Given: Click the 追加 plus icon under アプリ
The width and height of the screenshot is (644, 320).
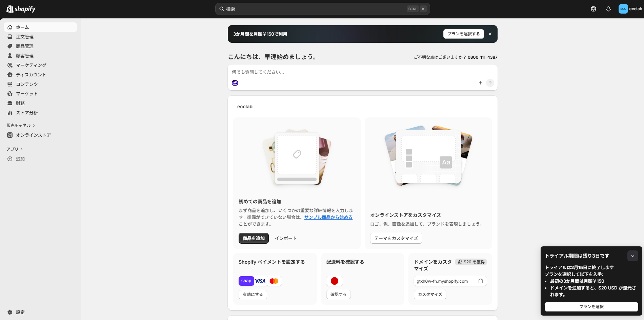Looking at the screenshot, I should (10, 159).
